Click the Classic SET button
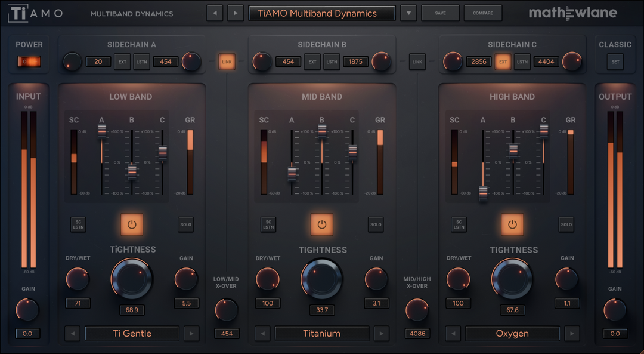Viewport: 644px width, 354px height. point(615,62)
